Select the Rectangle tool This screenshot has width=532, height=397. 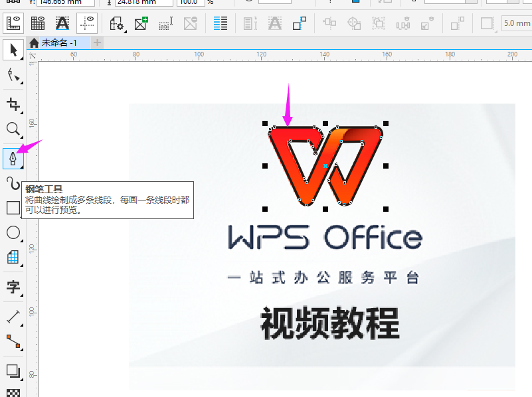pyautogui.click(x=13, y=208)
